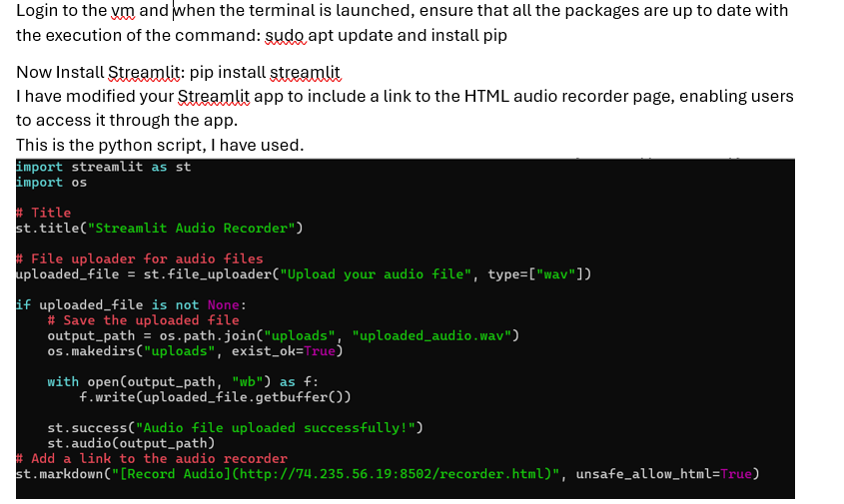Click "# Add a link to the audio recorder" comment
Image resolution: width=844 pixels, height=504 pixels.
151,458
